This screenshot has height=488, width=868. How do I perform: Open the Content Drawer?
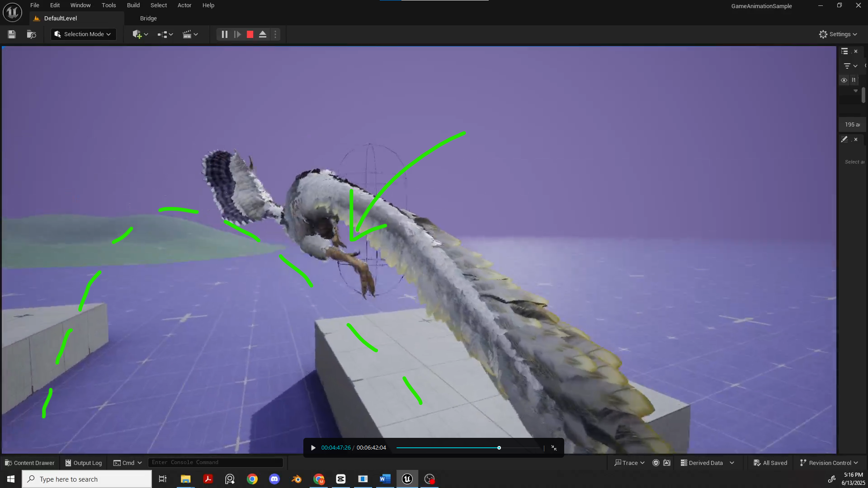tap(30, 463)
